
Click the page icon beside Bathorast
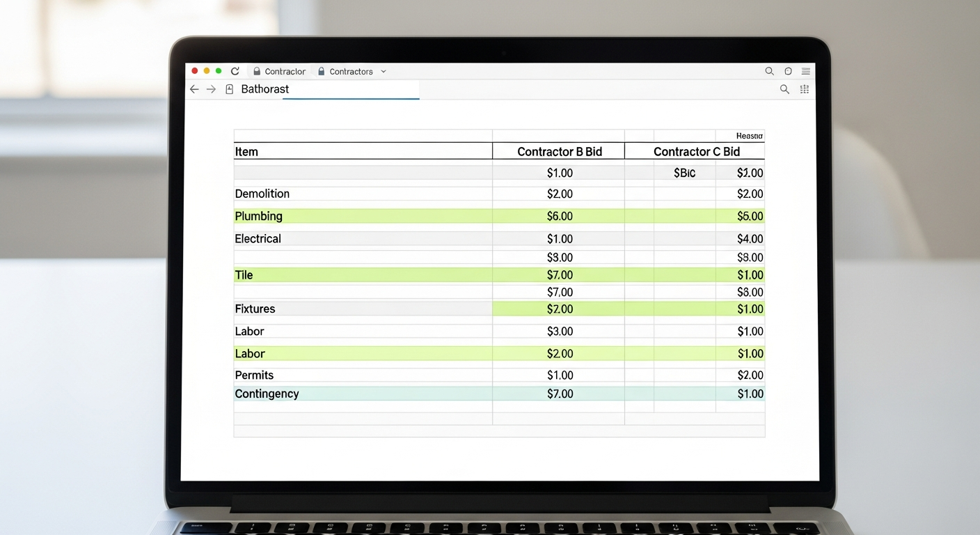229,89
